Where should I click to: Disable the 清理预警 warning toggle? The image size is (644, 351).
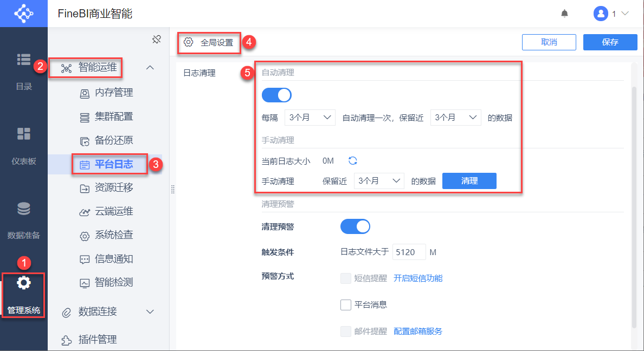tap(355, 226)
